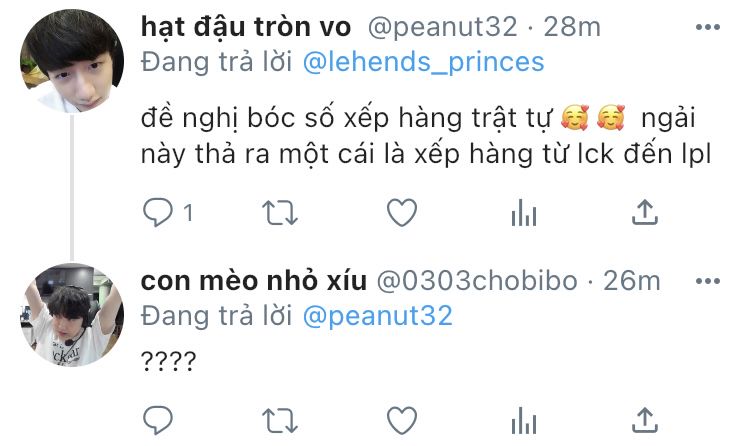The width and height of the screenshot is (737, 446).
Task: Open the @peanut32 reply mention link
Action: coord(377,316)
